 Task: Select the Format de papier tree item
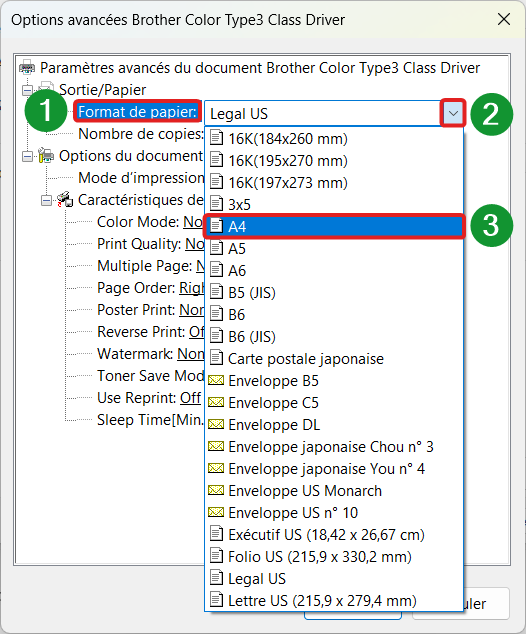pyautogui.click(x=137, y=111)
